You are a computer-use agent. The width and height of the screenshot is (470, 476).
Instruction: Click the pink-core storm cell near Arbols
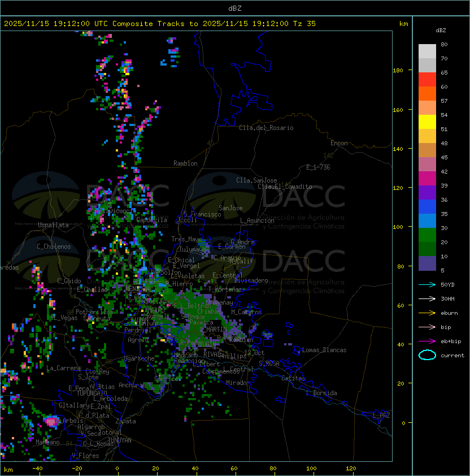point(51,422)
